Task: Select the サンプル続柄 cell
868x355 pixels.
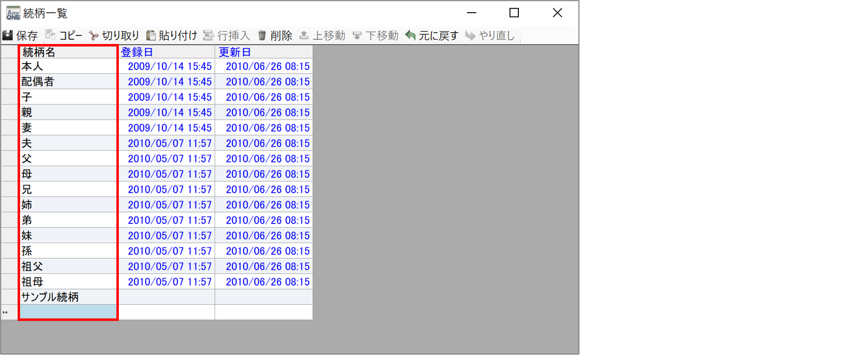Action: 68,297
